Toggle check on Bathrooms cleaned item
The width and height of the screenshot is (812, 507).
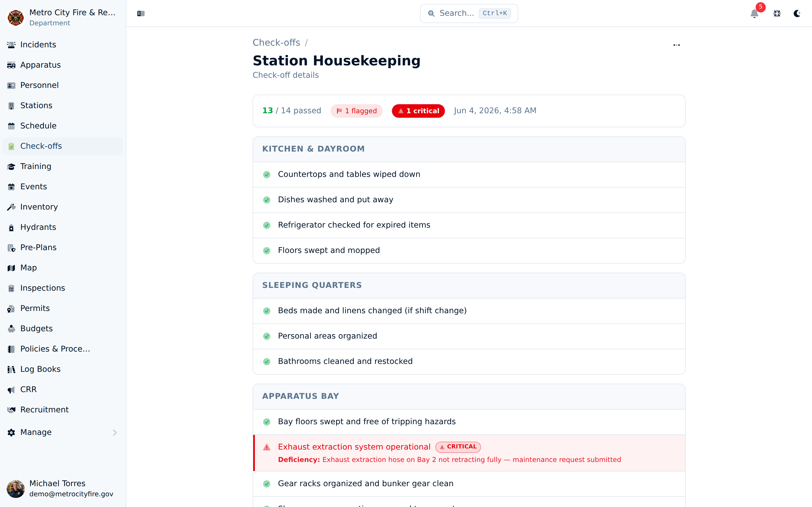coord(267,361)
